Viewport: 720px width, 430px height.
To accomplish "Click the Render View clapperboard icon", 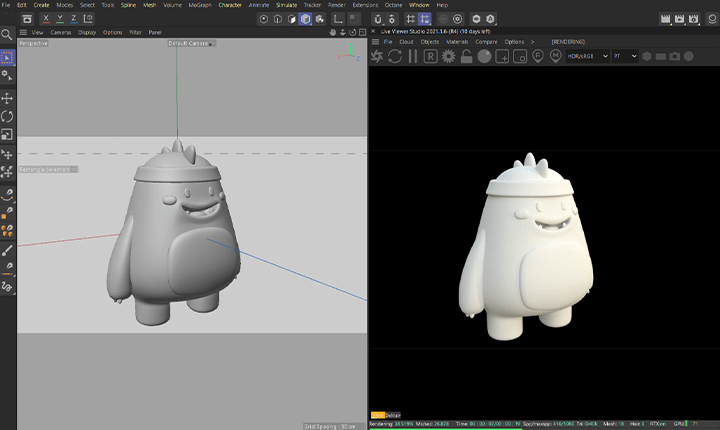I will pos(665,19).
